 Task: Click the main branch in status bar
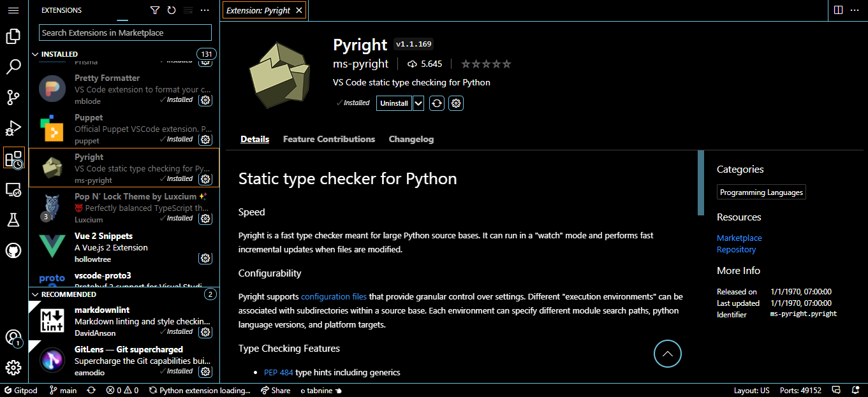point(63,390)
